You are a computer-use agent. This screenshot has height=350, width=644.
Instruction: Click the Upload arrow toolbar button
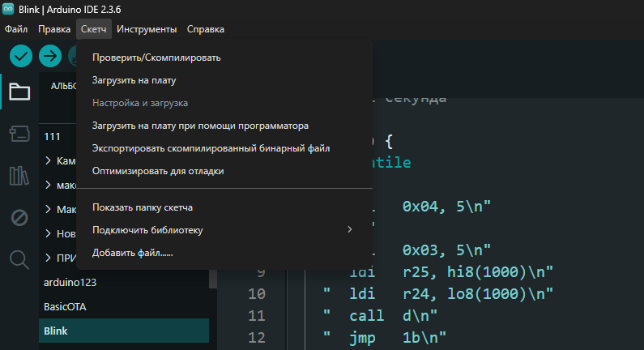point(50,56)
